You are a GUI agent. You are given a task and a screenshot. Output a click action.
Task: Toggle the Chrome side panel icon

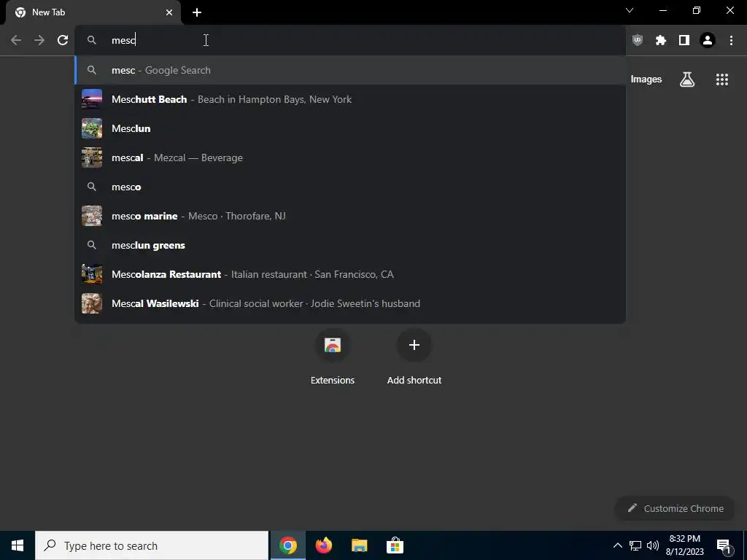pos(684,40)
